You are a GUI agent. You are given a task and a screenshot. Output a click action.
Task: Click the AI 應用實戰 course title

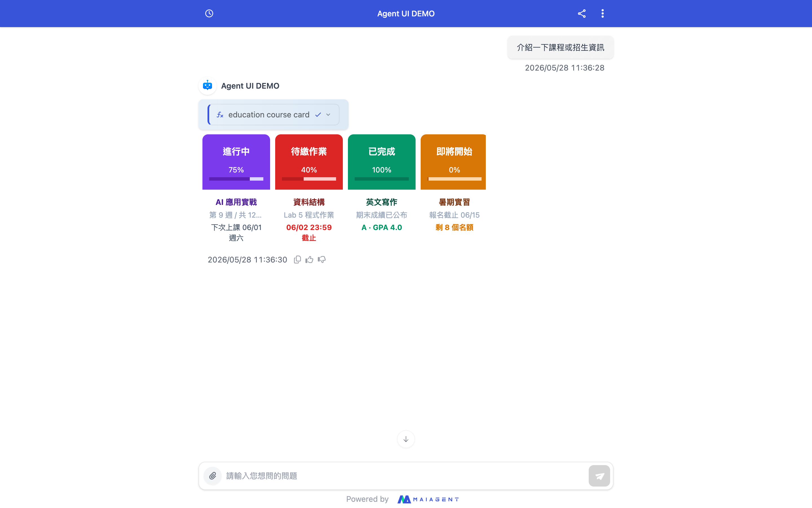click(x=236, y=202)
